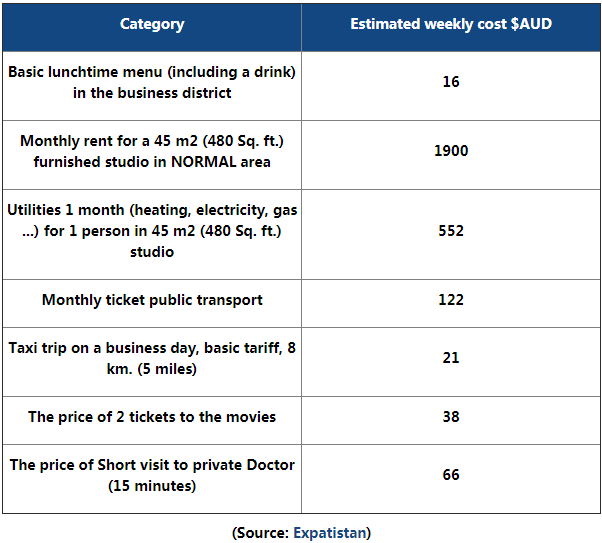Click the taxi trip cost value 21
This screenshot has height=543, width=602.
coord(451,358)
